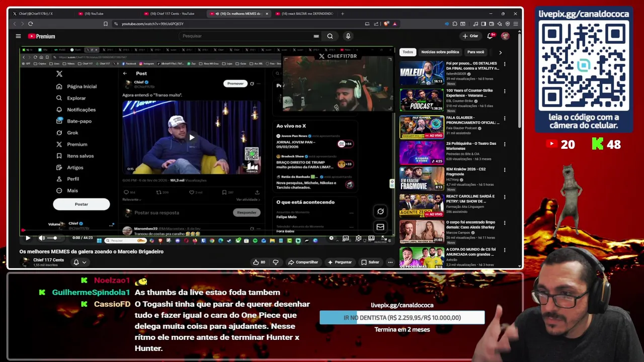
Task: Select the Para você chip
Action: [x=475, y=52]
